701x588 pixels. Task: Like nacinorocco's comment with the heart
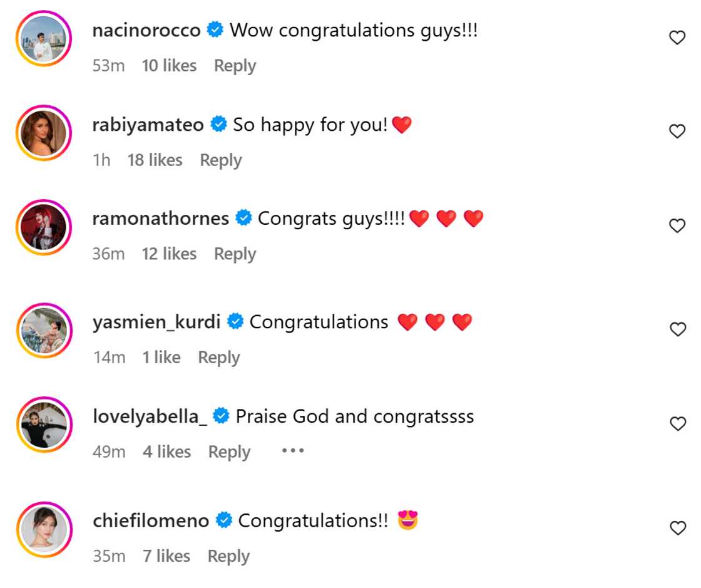point(677,38)
